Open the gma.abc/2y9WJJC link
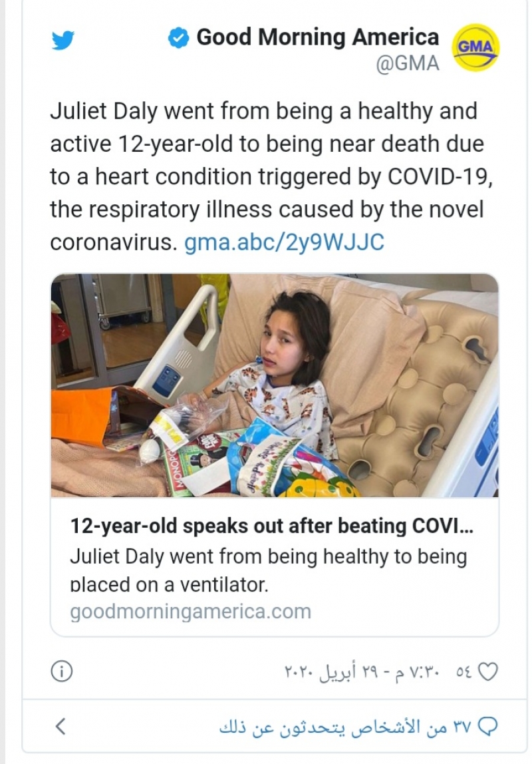 (x=284, y=242)
